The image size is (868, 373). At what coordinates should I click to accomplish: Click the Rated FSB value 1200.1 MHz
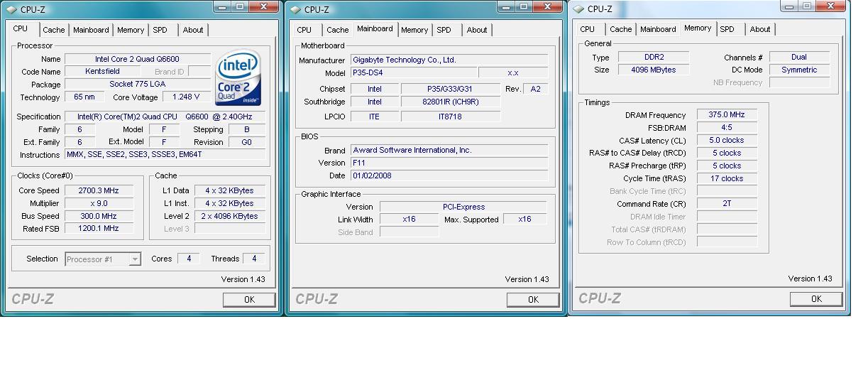click(99, 229)
